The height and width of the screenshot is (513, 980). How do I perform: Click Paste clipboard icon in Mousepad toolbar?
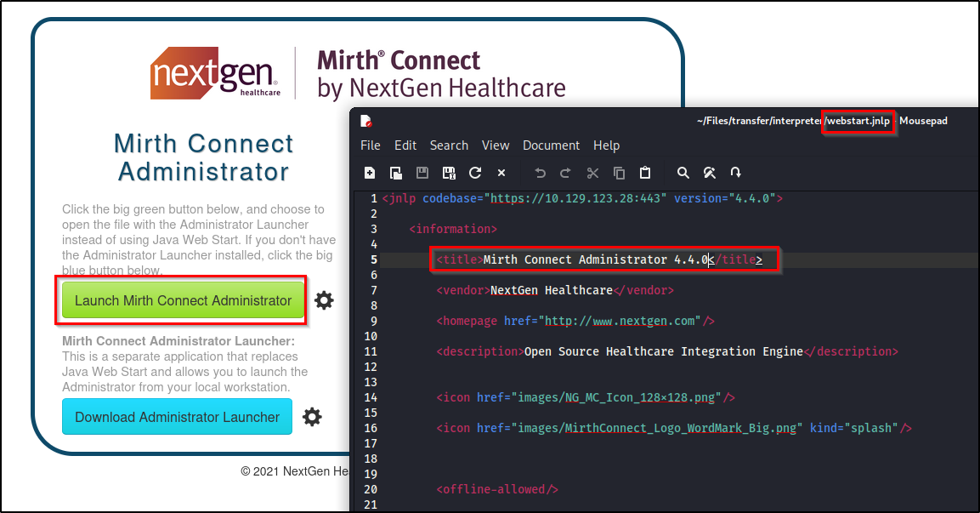click(x=645, y=173)
